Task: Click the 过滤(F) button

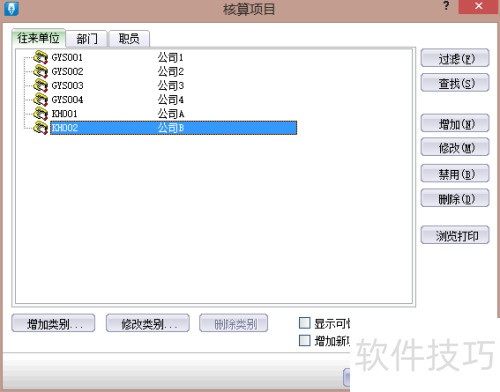Action: click(455, 58)
